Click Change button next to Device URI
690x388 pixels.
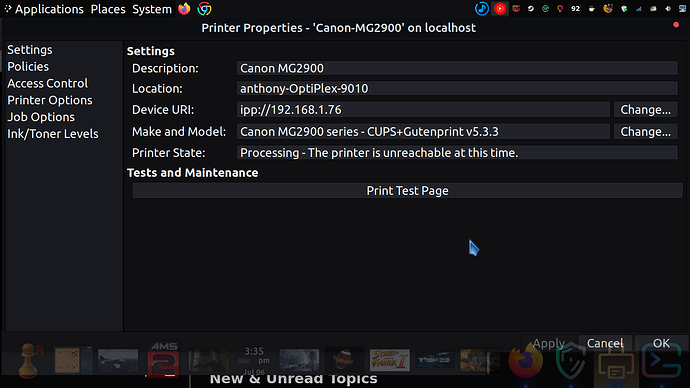point(646,110)
